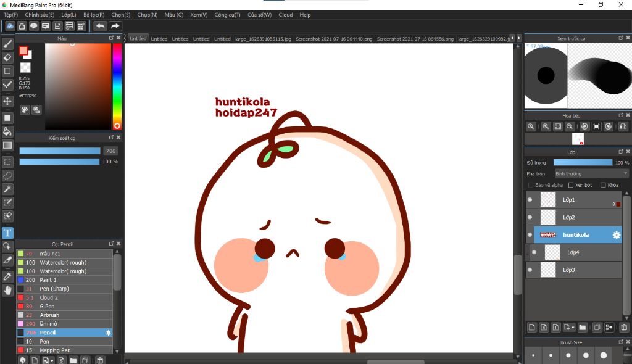Select the Magic Wand tool

click(x=7, y=189)
